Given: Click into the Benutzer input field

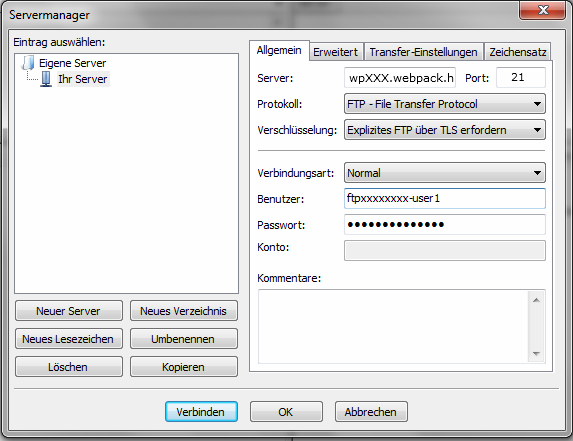Looking at the screenshot, I should pyautogui.click(x=445, y=198).
